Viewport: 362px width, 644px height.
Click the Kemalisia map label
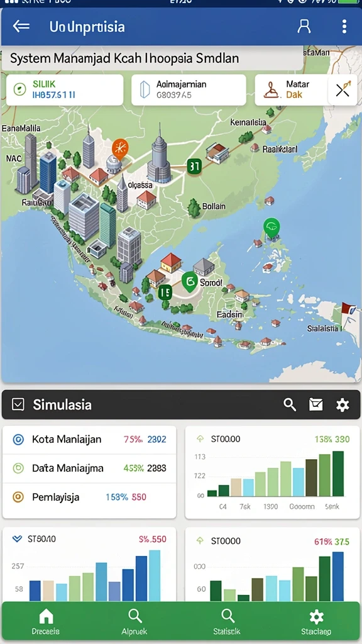[248, 122]
